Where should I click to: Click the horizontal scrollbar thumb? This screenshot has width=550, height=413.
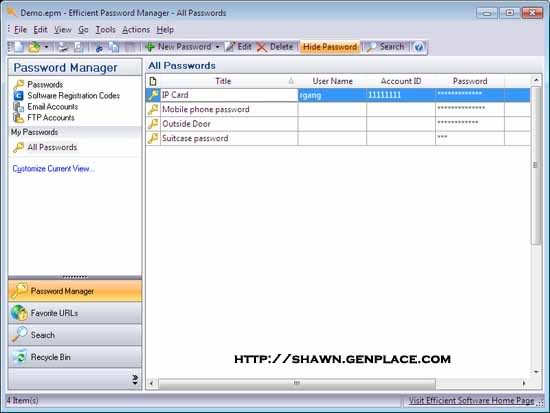pos(297,383)
